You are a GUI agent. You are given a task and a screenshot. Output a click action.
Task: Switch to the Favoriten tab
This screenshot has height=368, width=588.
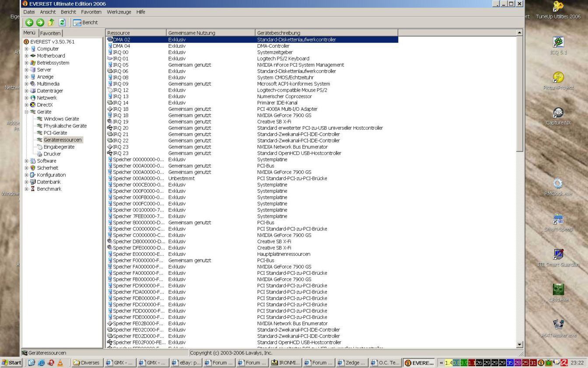pyautogui.click(x=50, y=33)
